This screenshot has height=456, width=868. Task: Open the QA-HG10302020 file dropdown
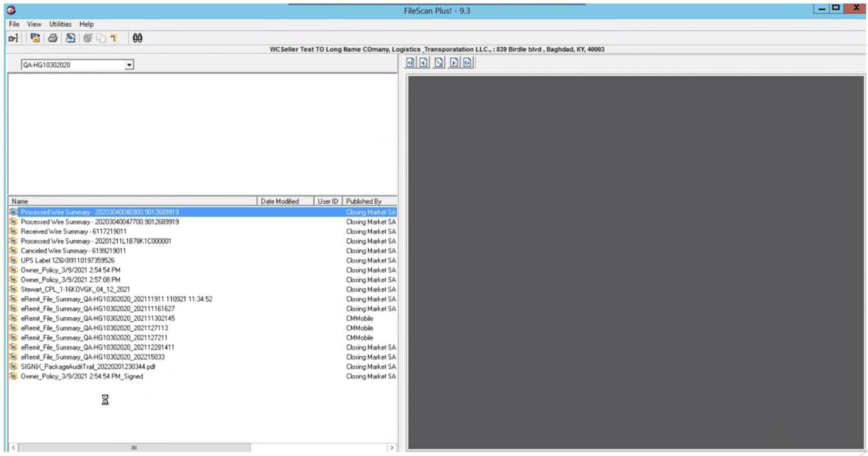click(129, 65)
